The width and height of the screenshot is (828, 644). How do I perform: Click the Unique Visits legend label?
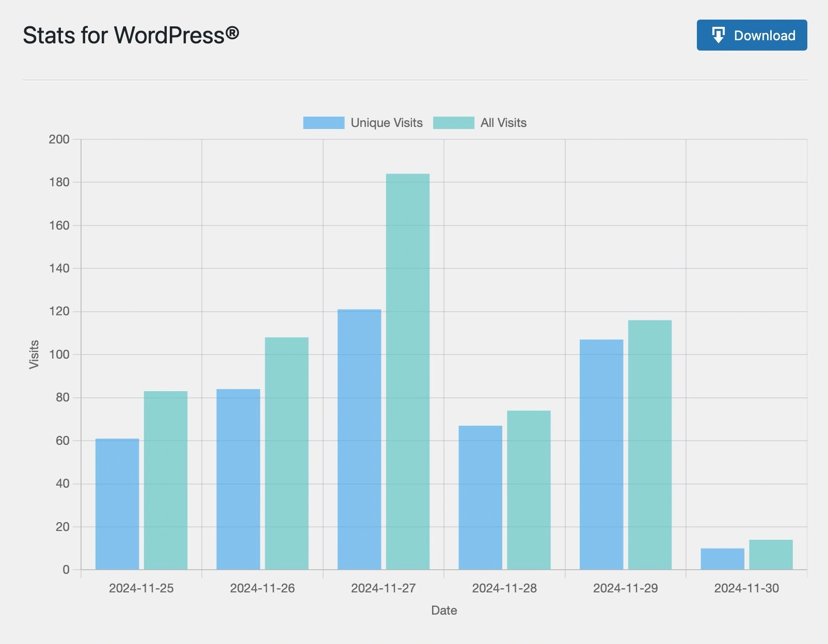pos(387,123)
